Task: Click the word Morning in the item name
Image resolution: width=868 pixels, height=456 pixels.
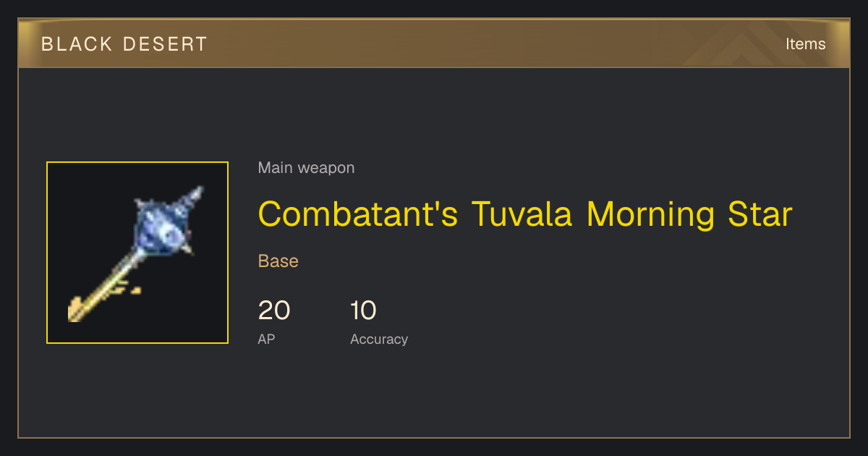Action: 643,214
